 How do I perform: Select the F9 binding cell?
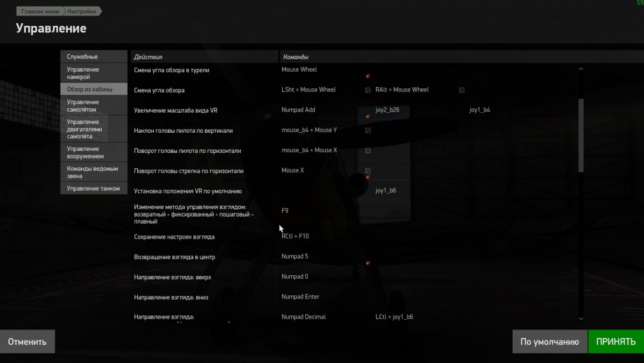tap(285, 210)
